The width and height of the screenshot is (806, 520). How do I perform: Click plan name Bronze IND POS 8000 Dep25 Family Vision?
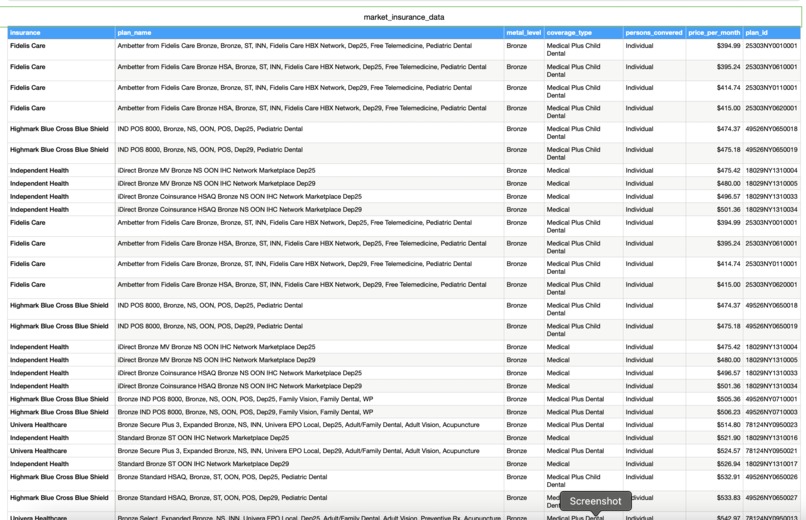click(245, 399)
